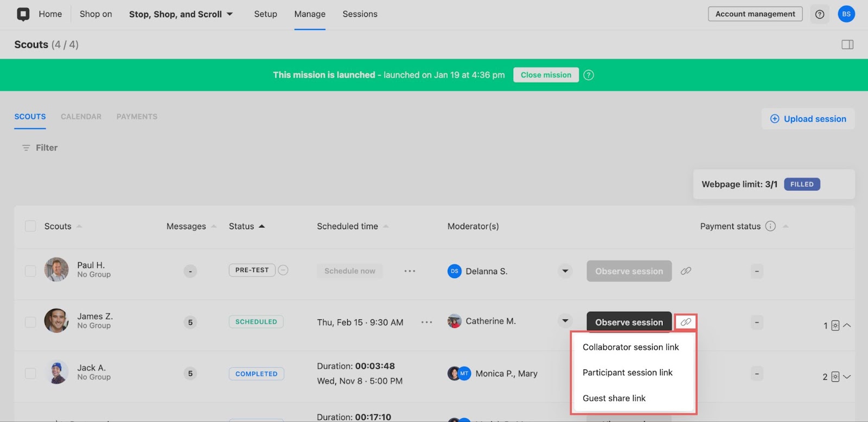Click the BS user avatar

[846, 14]
